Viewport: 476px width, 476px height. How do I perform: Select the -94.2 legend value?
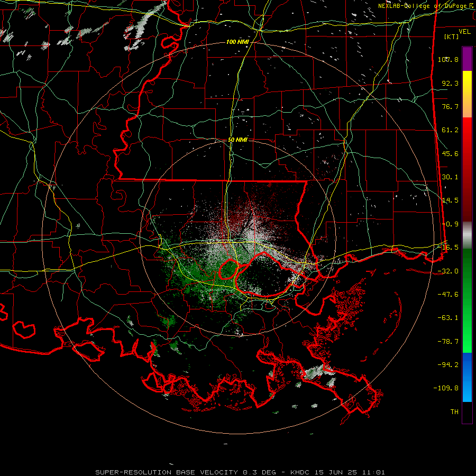point(448,365)
